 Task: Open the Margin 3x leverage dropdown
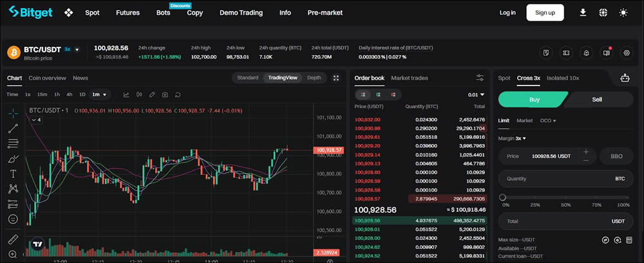pyautogui.click(x=512, y=138)
